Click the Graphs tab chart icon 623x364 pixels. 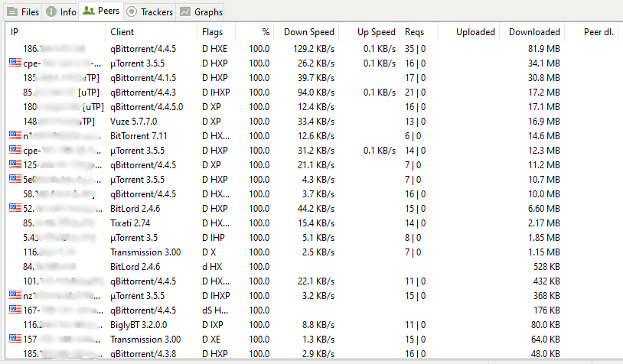point(185,12)
